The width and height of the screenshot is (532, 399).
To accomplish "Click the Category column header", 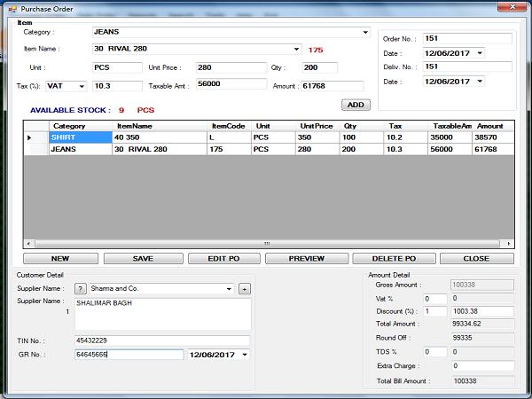I will coord(81,126).
